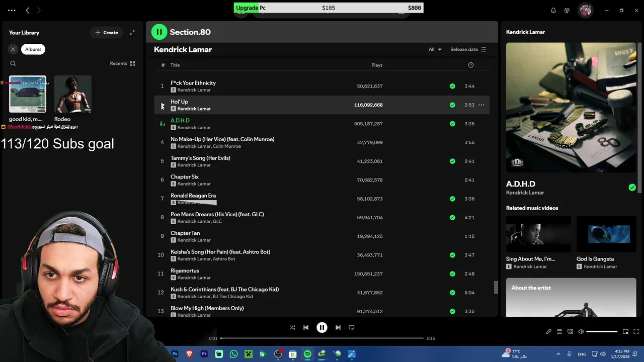
Task: Expand Your Library panel
Action: (x=132, y=33)
